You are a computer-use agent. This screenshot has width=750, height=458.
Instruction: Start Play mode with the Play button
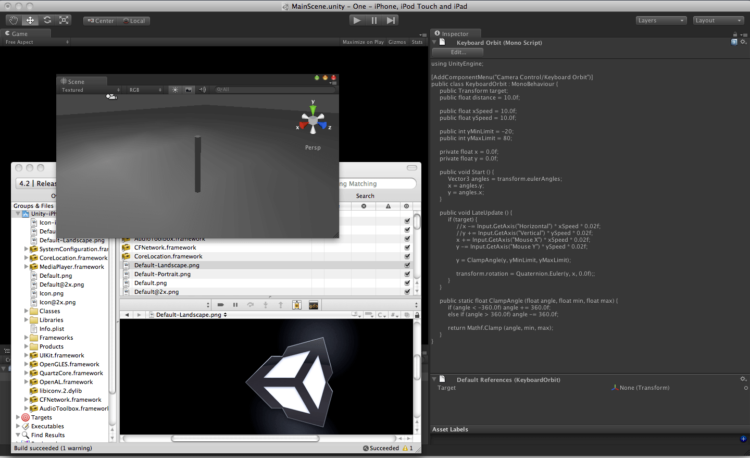click(x=356, y=20)
